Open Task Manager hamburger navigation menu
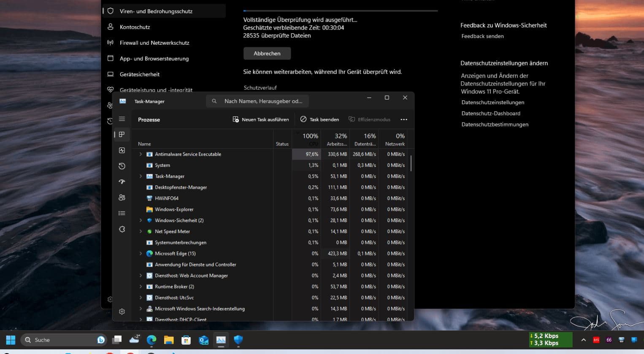The height and width of the screenshot is (354, 644). coord(122,119)
